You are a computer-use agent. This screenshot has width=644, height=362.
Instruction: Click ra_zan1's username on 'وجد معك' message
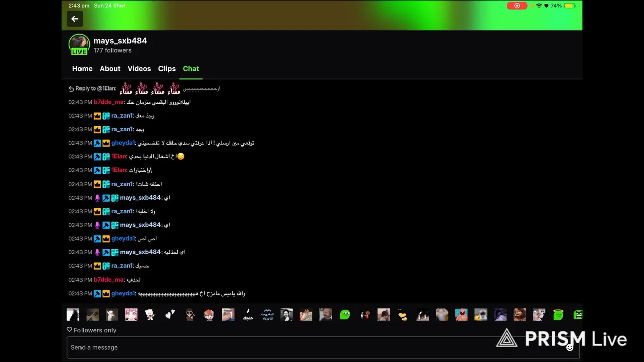pos(122,116)
